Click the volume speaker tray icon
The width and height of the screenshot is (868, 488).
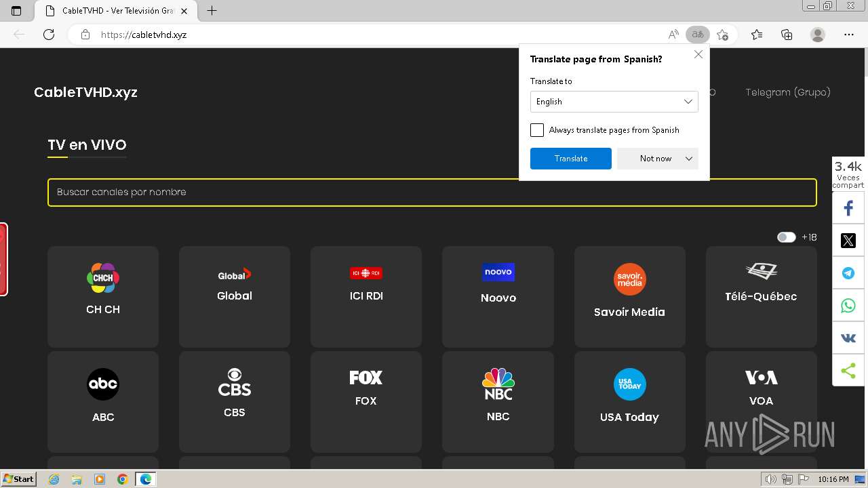[x=771, y=479]
